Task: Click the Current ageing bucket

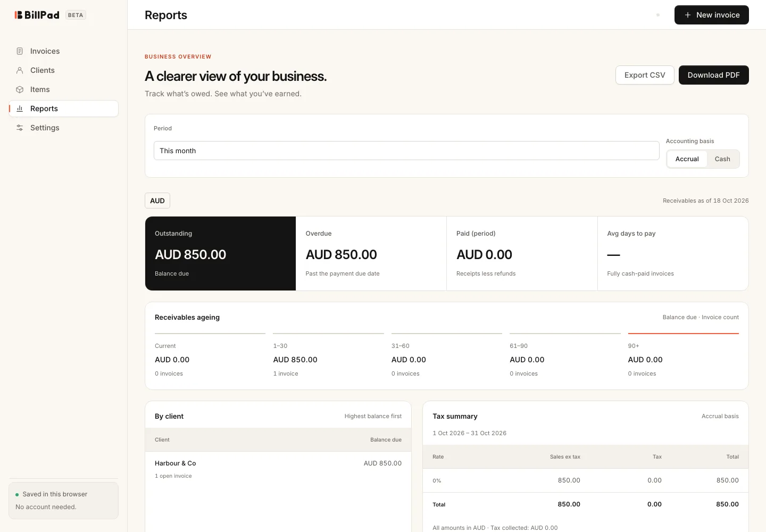Action: pos(210,356)
